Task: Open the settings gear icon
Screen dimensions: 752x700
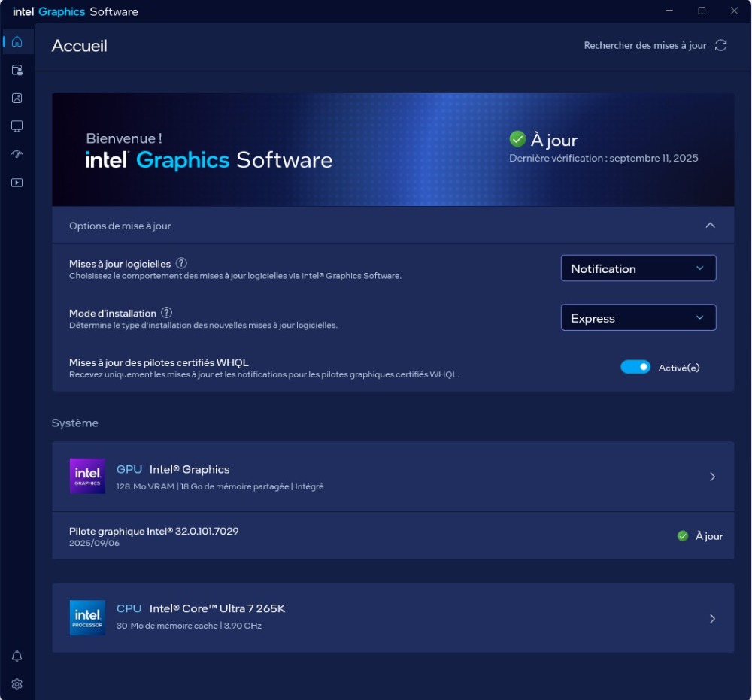Action: point(17,684)
